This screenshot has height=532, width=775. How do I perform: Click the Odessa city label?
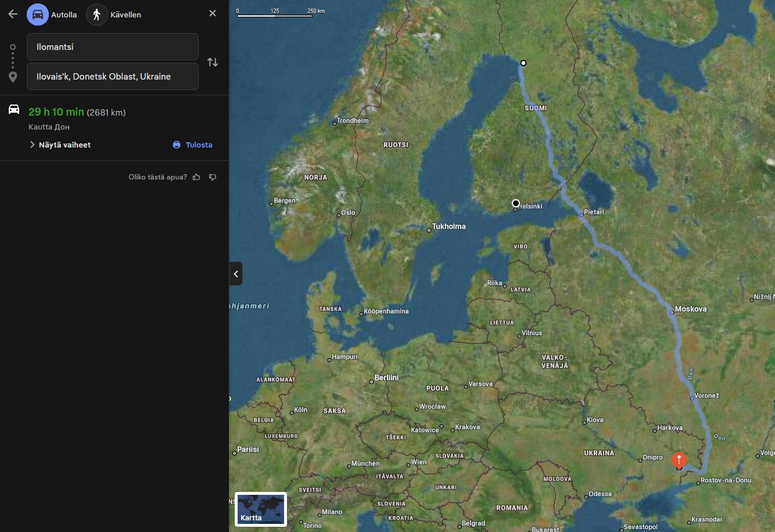click(600, 494)
